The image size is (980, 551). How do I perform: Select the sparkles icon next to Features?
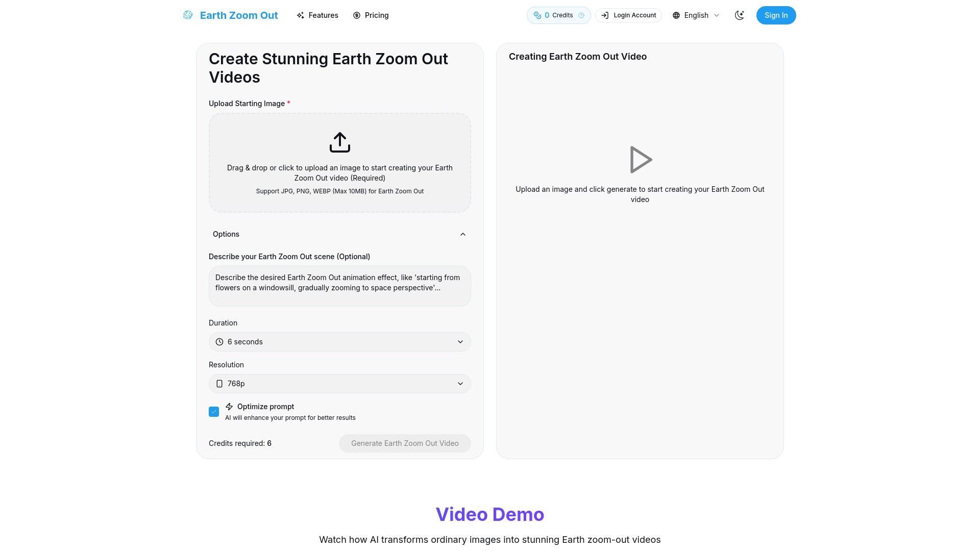coord(301,15)
